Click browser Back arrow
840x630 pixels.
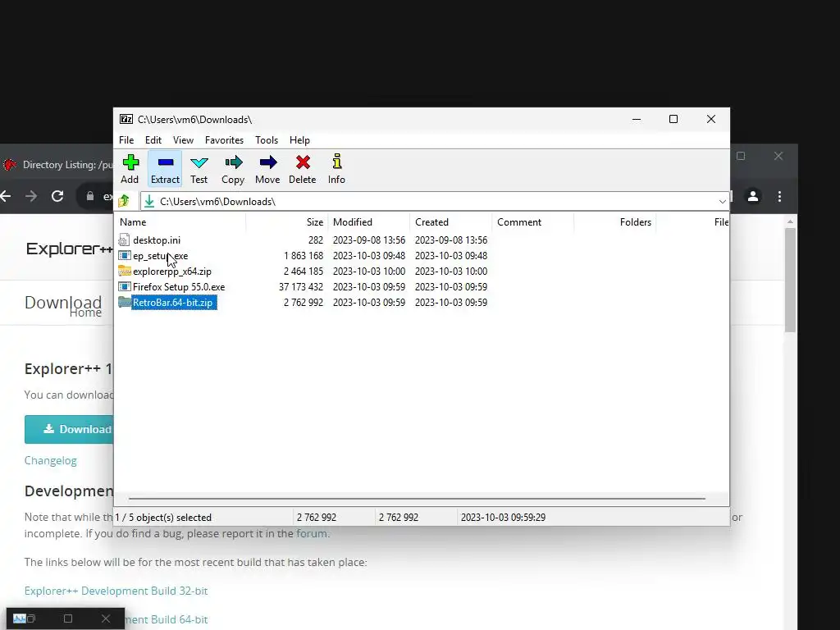pyautogui.click(x=6, y=196)
